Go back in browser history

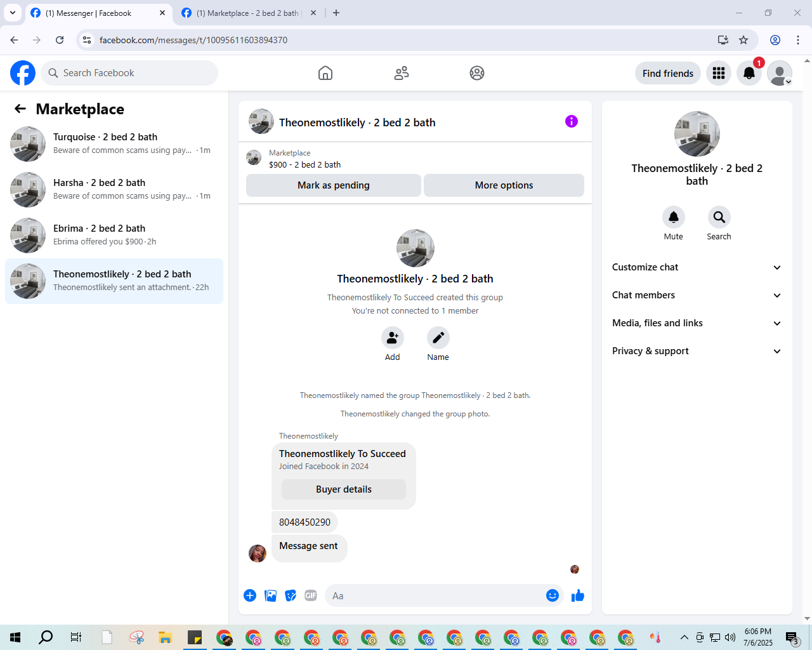[14, 40]
